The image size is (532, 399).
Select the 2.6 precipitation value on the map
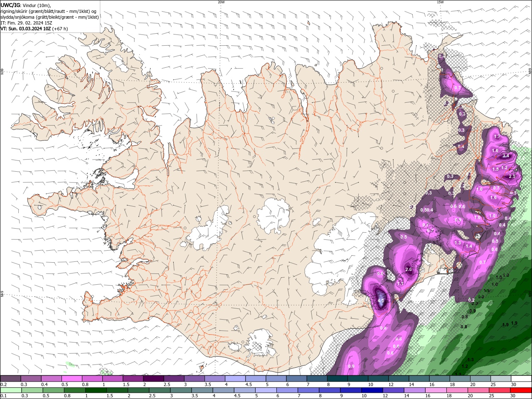click(x=409, y=269)
